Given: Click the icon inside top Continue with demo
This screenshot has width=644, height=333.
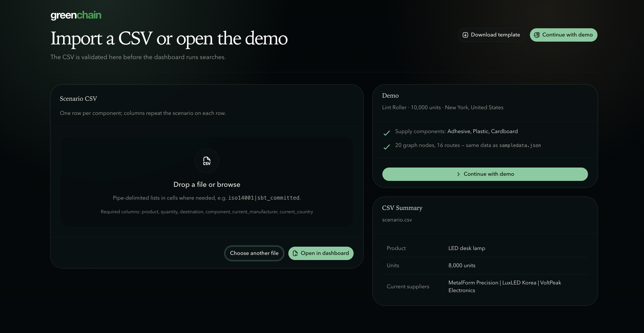Looking at the screenshot, I should [537, 35].
